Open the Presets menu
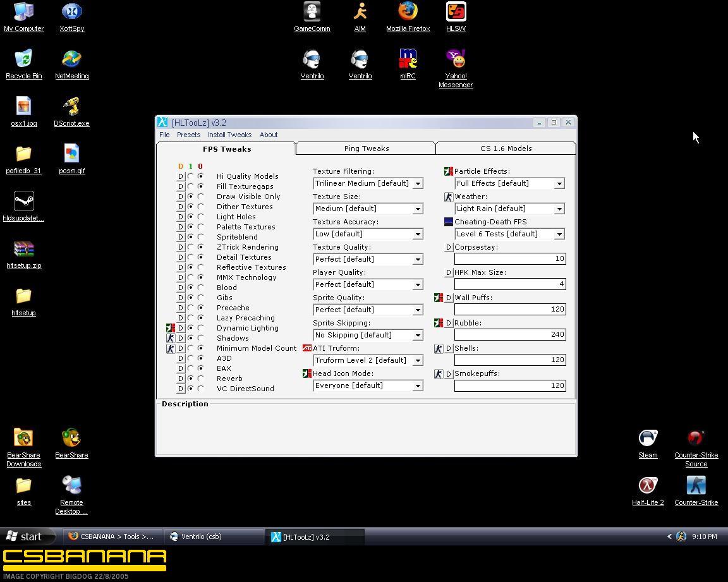The width and height of the screenshot is (728, 582). [x=188, y=135]
